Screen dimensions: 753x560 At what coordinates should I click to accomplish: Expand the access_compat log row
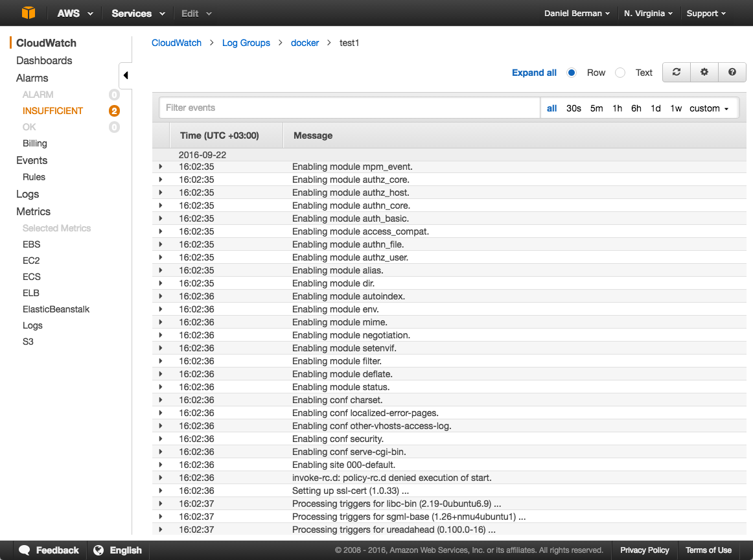point(161,231)
